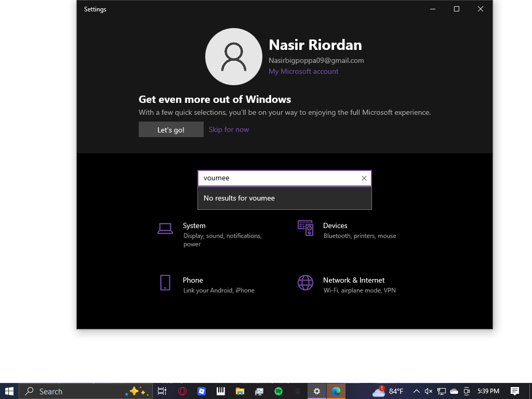Open the Phone icon
This screenshot has width=532, height=399.
coord(165,283)
